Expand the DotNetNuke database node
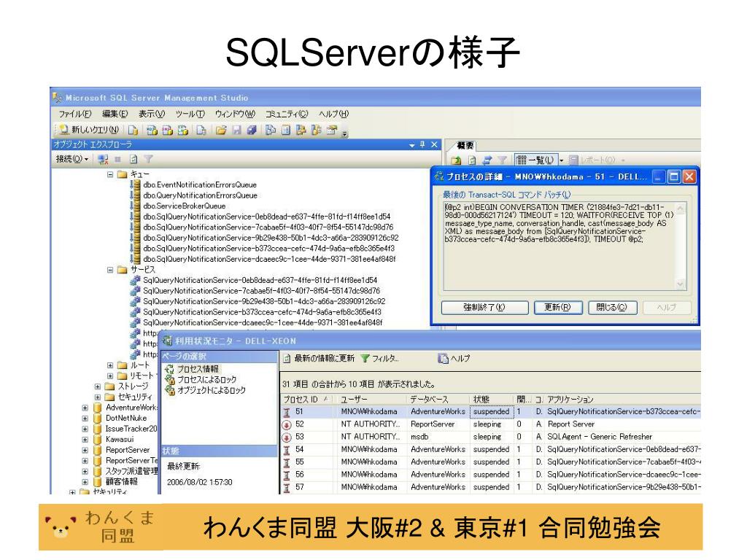The image size is (747, 560). click(85, 418)
